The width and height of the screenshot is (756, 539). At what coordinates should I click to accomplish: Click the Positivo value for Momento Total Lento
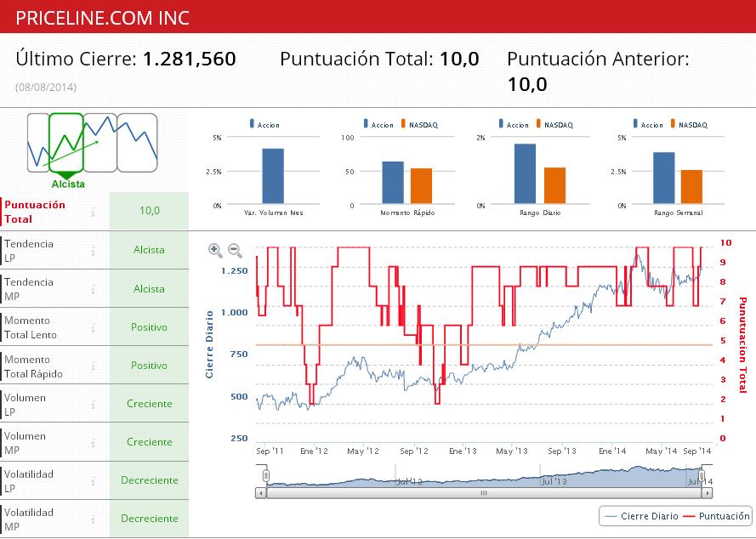click(149, 326)
